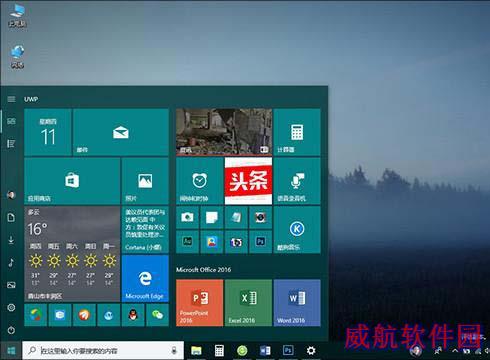Viewport: 490px width, 360px height.
Task: Open the WeChat tile
Action: pos(157,315)
